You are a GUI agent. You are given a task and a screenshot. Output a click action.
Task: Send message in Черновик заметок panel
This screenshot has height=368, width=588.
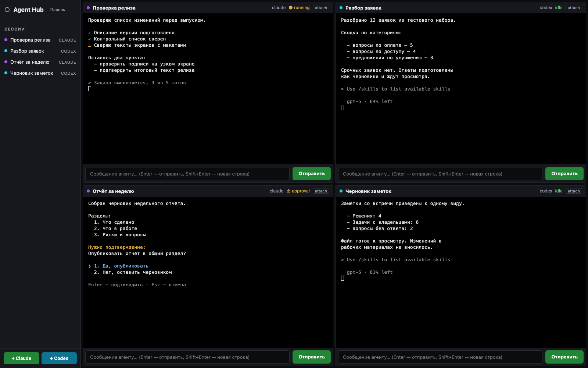click(564, 357)
